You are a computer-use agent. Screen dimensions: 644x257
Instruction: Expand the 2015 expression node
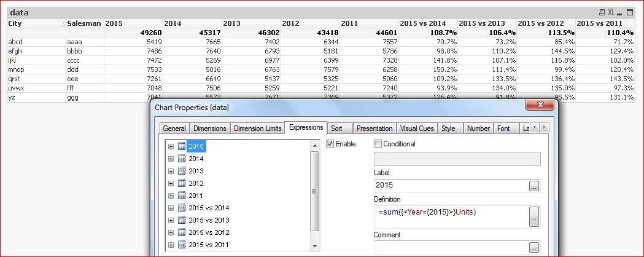171,146
